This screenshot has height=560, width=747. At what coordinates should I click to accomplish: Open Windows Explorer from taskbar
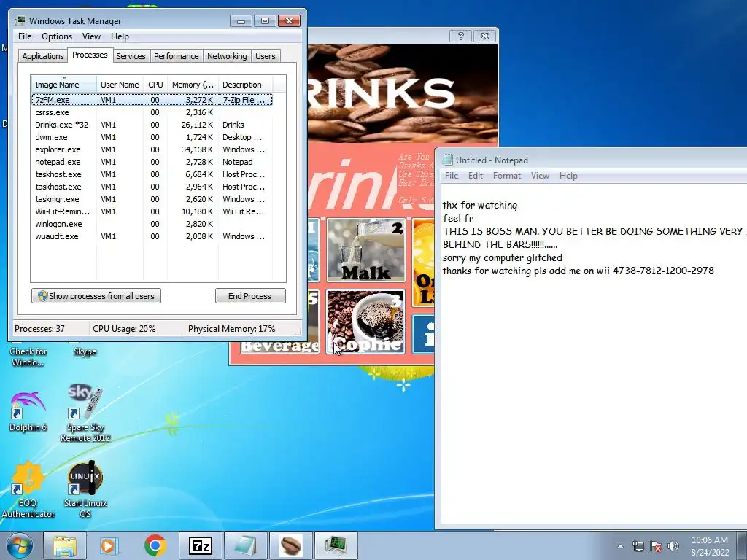click(65, 545)
